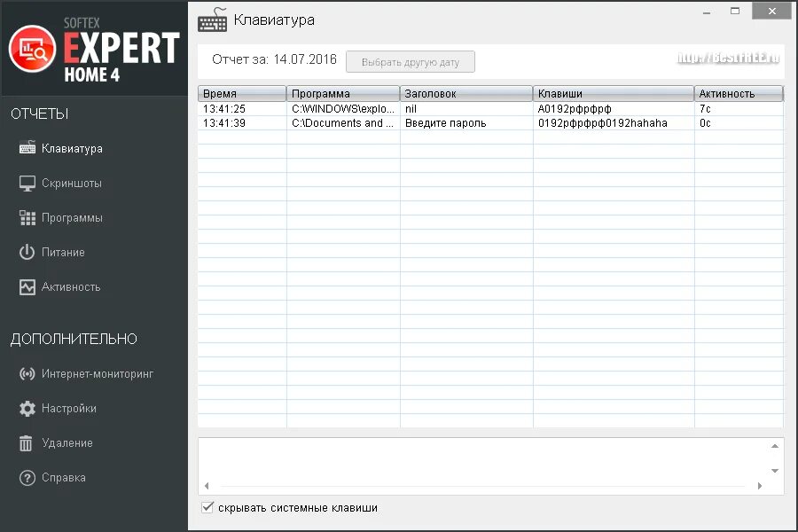The image size is (798, 532).
Task: Close the Expert Home window
Action: click(772, 11)
